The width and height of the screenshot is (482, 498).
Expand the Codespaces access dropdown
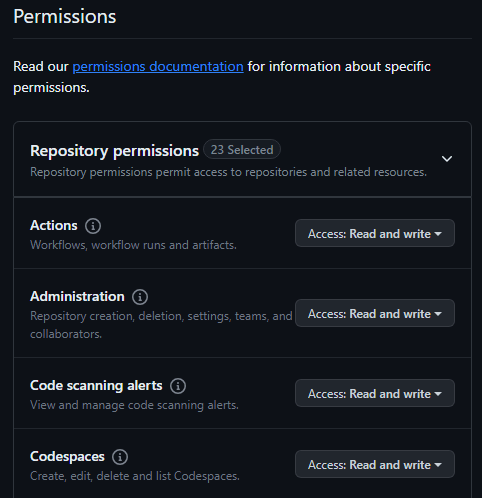(375, 464)
